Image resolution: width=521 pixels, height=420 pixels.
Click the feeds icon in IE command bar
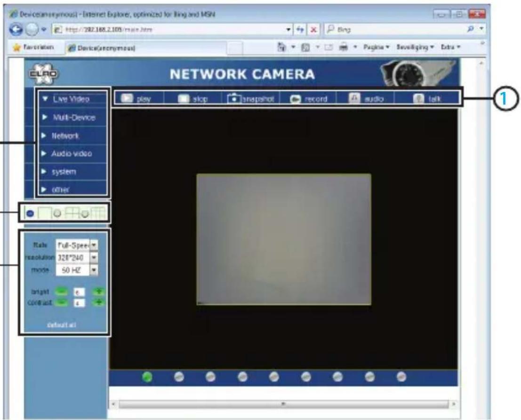pos(305,48)
